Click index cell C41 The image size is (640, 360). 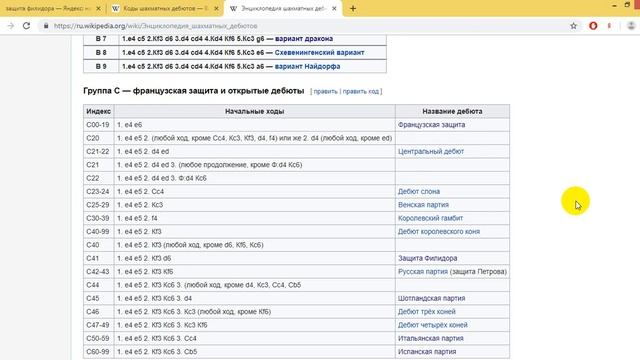[x=98, y=258]
